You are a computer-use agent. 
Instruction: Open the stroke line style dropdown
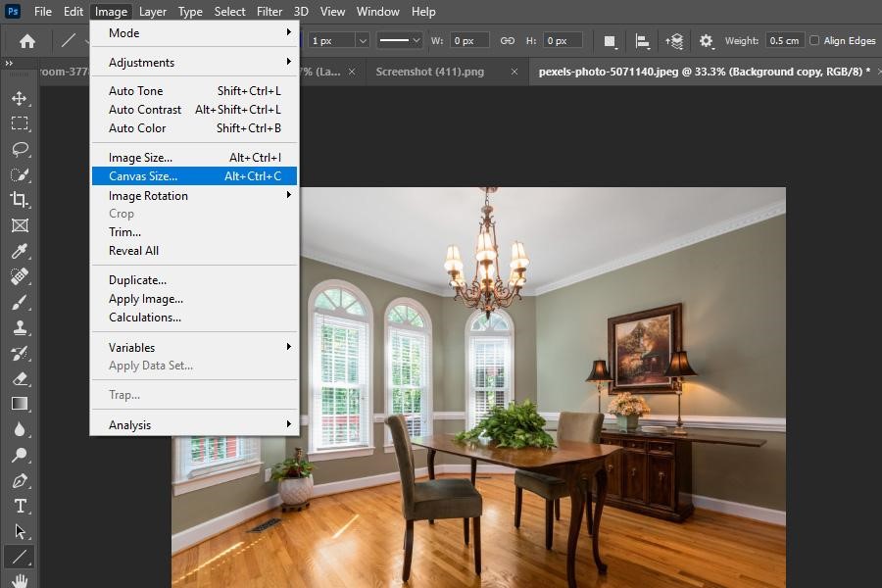(x=400, y=41)
